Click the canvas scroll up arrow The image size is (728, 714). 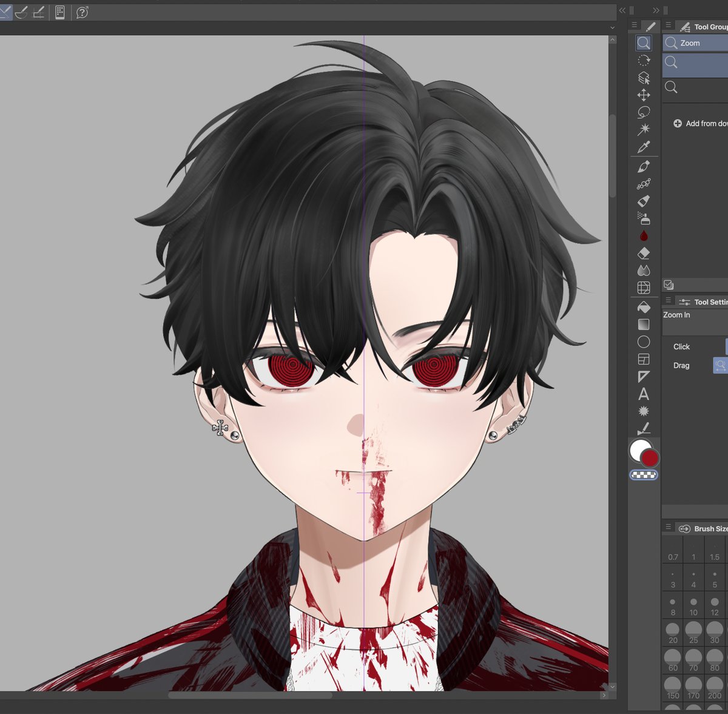pos(612,39)
